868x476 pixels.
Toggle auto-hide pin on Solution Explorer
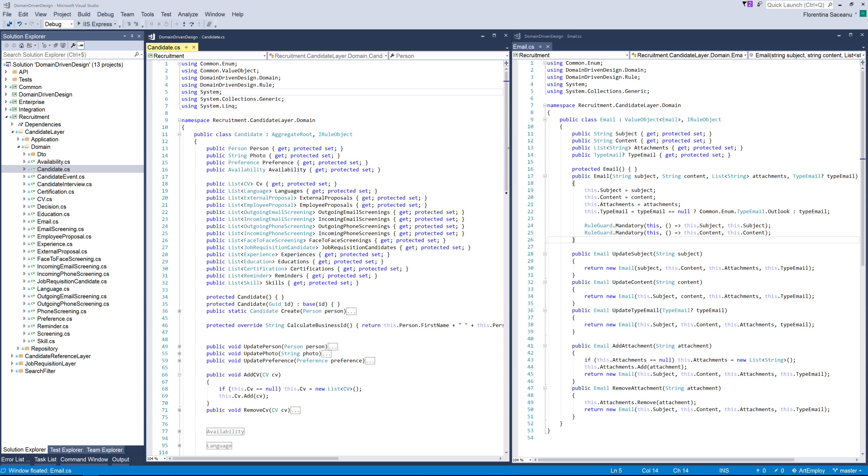coord(132,36)
